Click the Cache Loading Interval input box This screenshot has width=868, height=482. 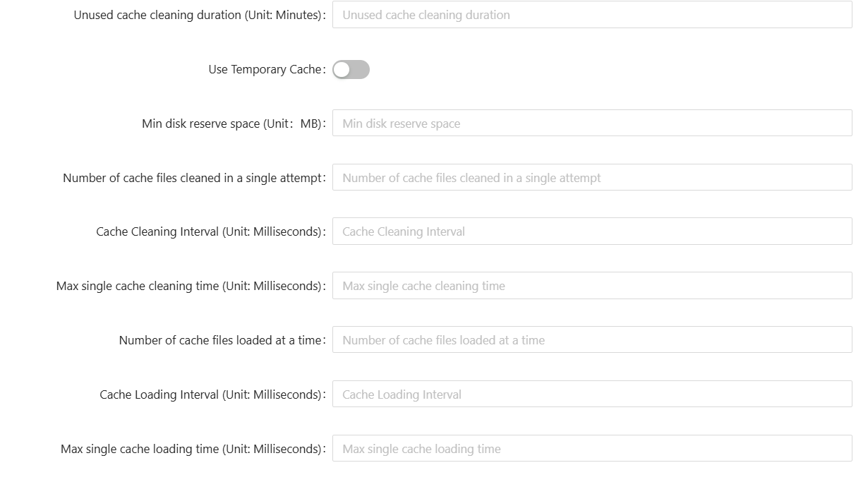point(591,394)
